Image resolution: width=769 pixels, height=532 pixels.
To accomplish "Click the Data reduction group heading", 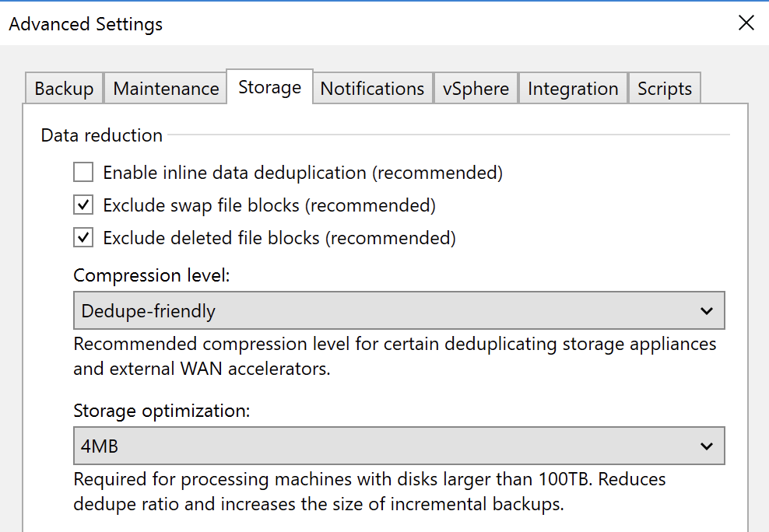I will (101, 135).
